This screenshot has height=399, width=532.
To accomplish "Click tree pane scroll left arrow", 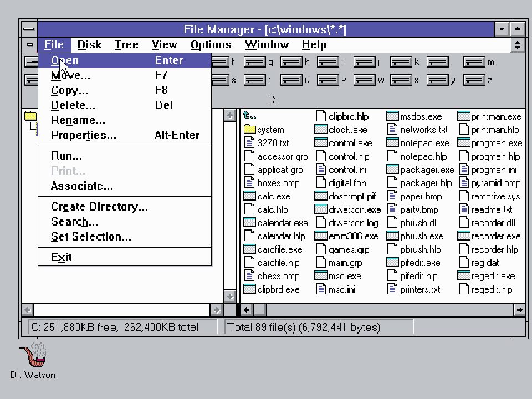I will pos(28,309).
